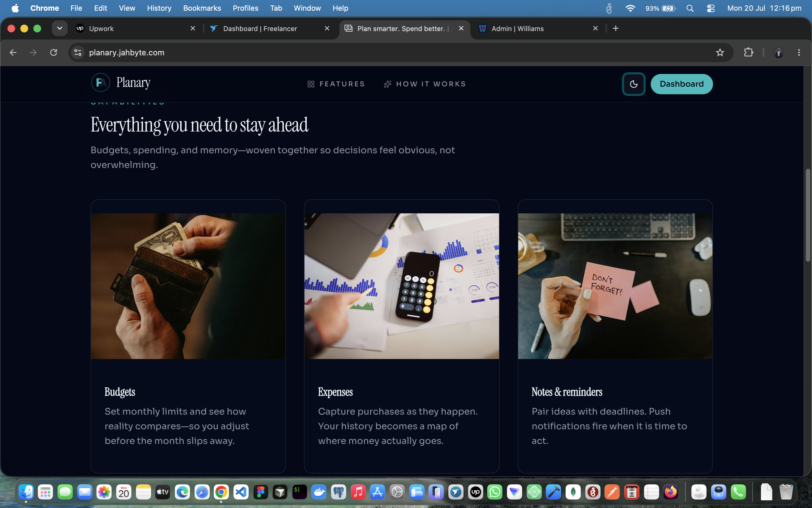812x508 pixels.
Task: Close the Admin | Williams tab
Action: (x=595, y=29)
